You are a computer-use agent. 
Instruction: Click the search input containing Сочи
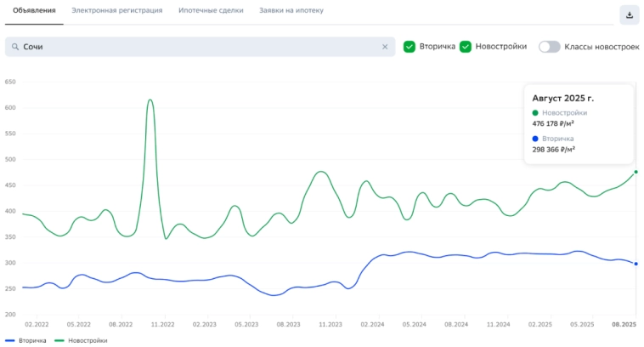(195, 47)
